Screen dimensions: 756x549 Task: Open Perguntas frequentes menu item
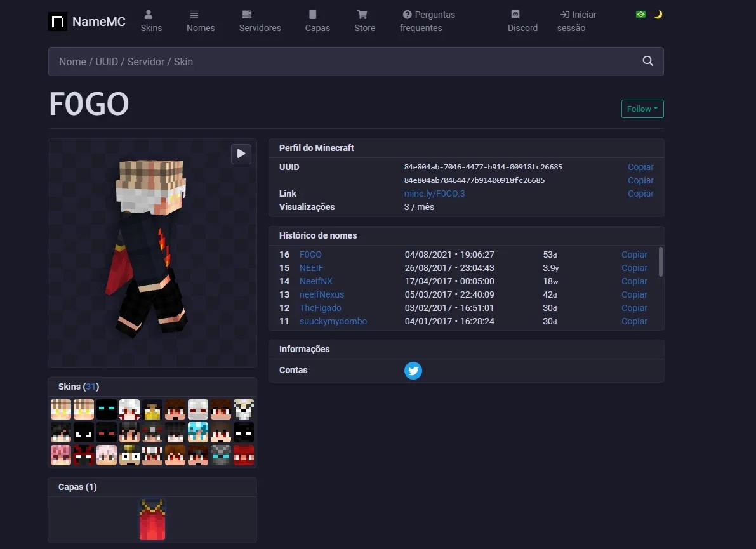(x=428, y=21)
